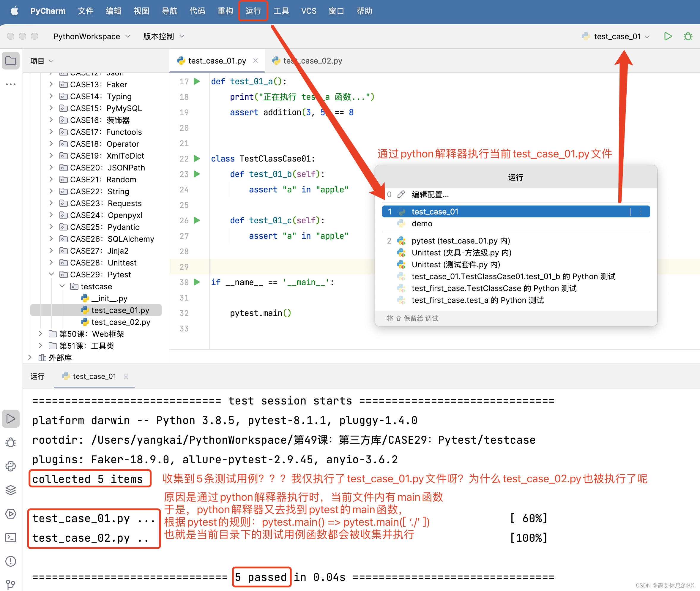This screenshot has height=591, width=700.
Task: Expand the CASE28: Unittest folder
Action: (x=51, y=262)
